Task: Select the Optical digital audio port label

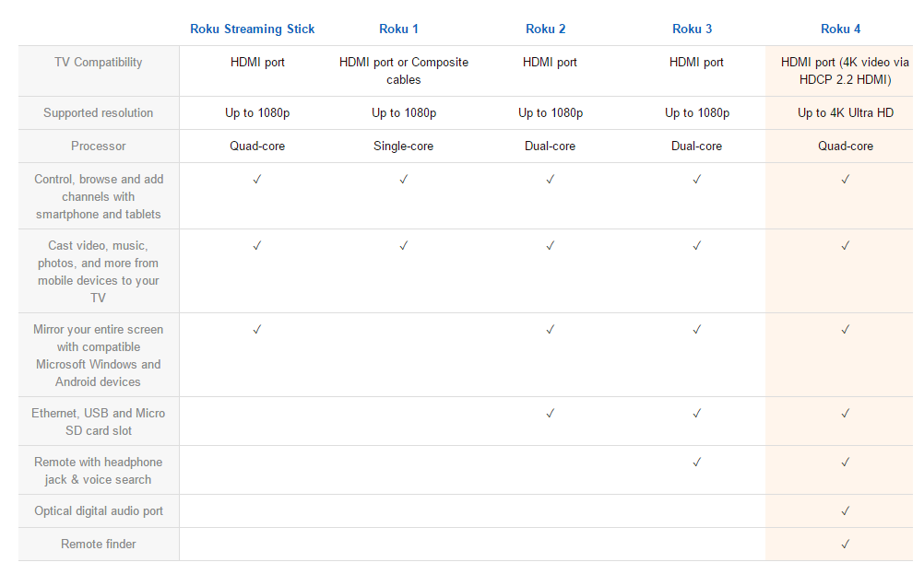Action: (x=99, y=510)
